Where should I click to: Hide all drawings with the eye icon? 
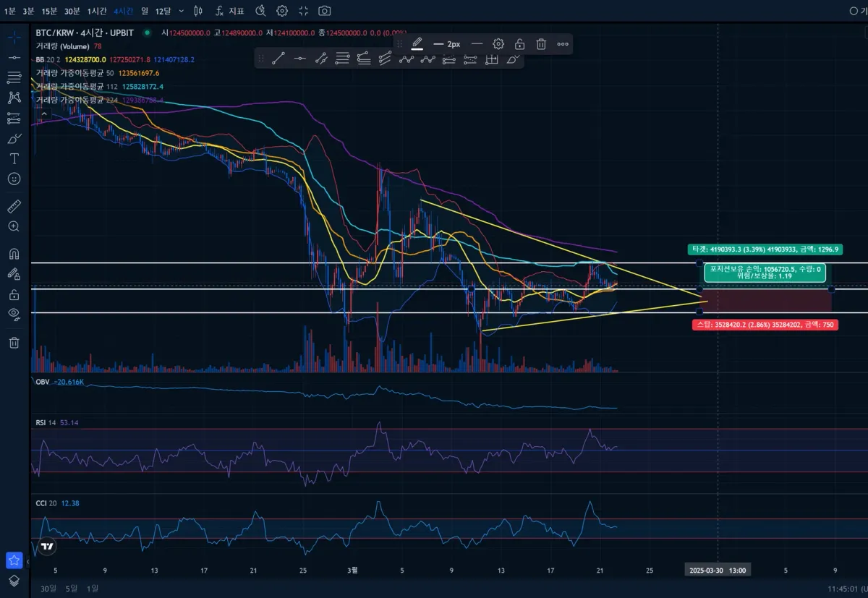(x=14, y=313)
